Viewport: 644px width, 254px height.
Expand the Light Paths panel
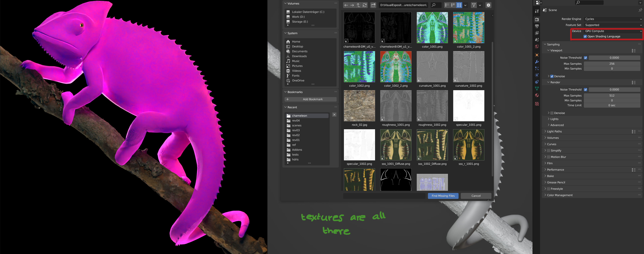[x=554, y=132]
